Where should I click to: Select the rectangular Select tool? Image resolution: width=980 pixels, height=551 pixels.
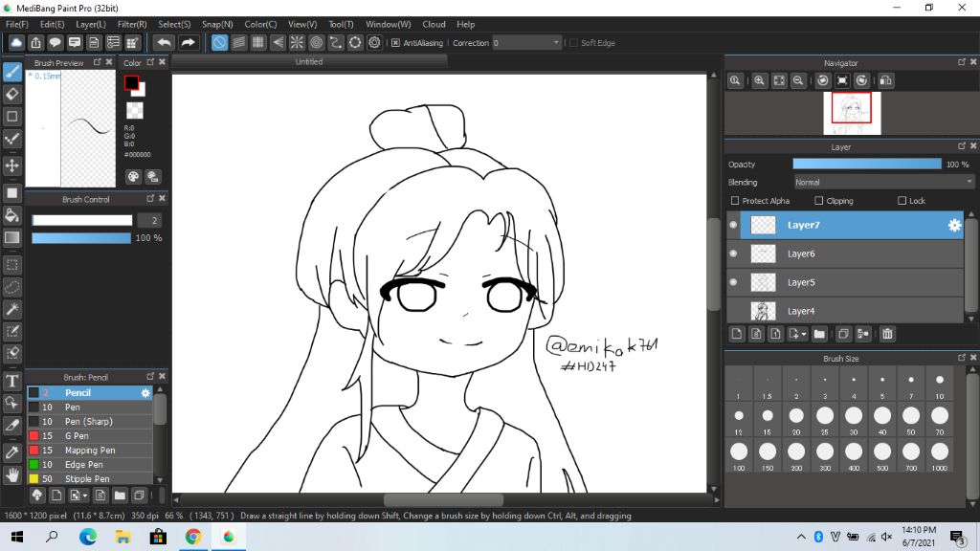tap(11, 265)
